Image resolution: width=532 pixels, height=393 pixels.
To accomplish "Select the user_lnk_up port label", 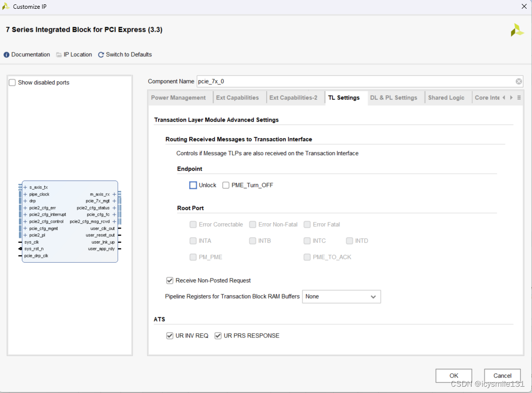I will (x=103, y=242).
